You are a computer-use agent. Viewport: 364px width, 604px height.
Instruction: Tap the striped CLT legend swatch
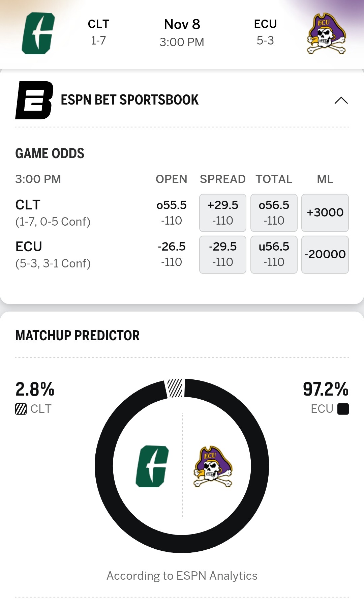[x=21, y=409]
